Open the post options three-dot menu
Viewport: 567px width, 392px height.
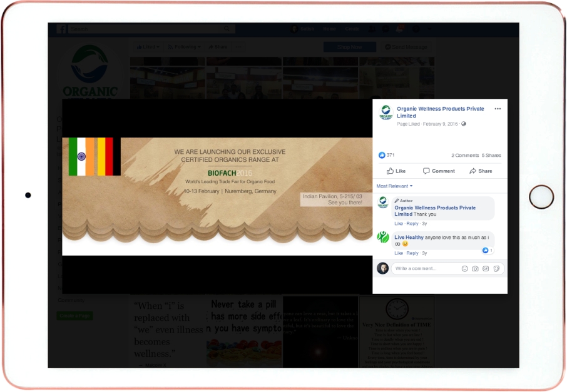tap(498, 109)
